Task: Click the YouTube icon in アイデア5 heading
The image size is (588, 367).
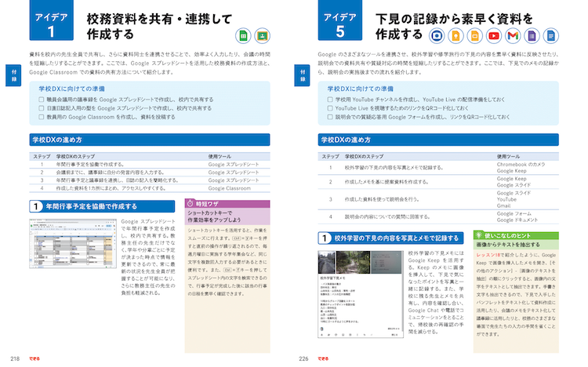Action: coord(494,36)
